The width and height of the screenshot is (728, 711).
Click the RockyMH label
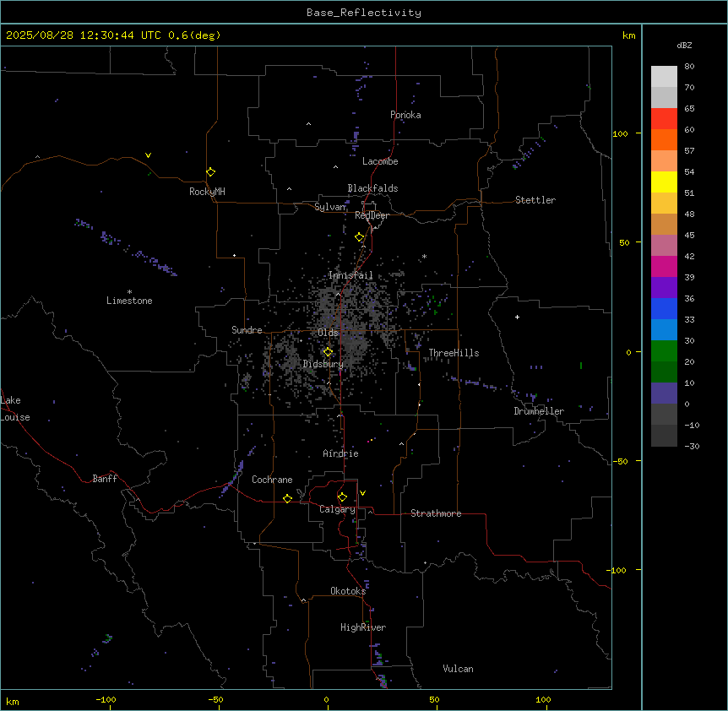point(207,191)
